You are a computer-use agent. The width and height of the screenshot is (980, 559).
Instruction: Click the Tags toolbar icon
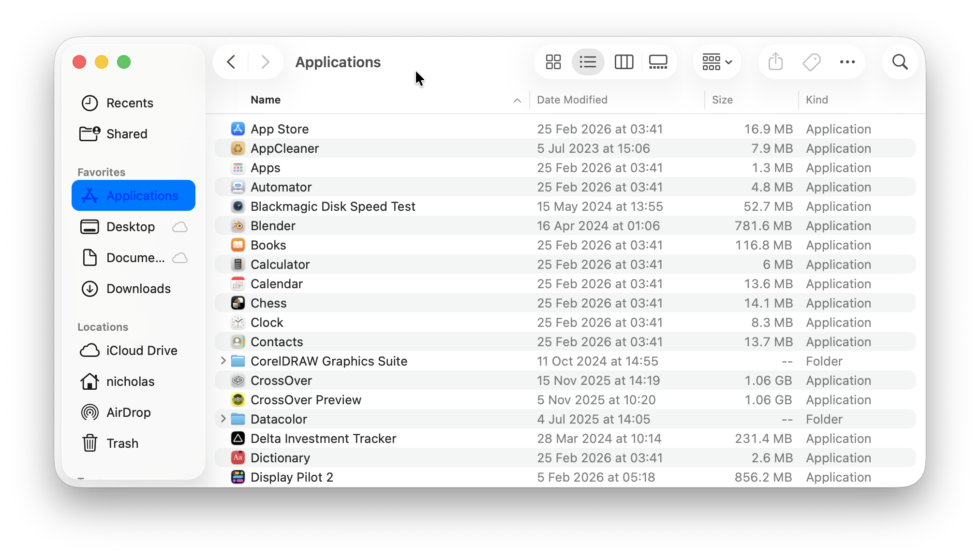click(x=811, y=62)
